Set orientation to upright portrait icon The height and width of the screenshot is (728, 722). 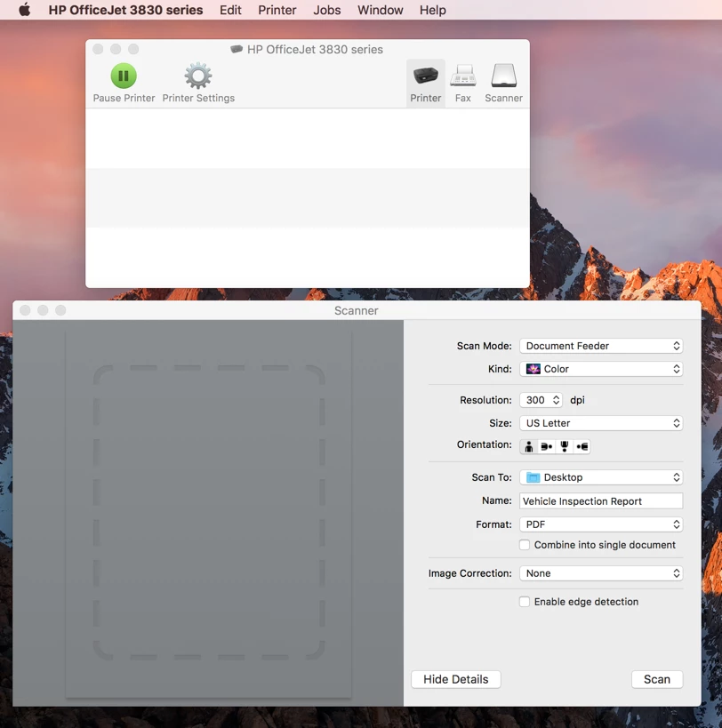[529, 446]
